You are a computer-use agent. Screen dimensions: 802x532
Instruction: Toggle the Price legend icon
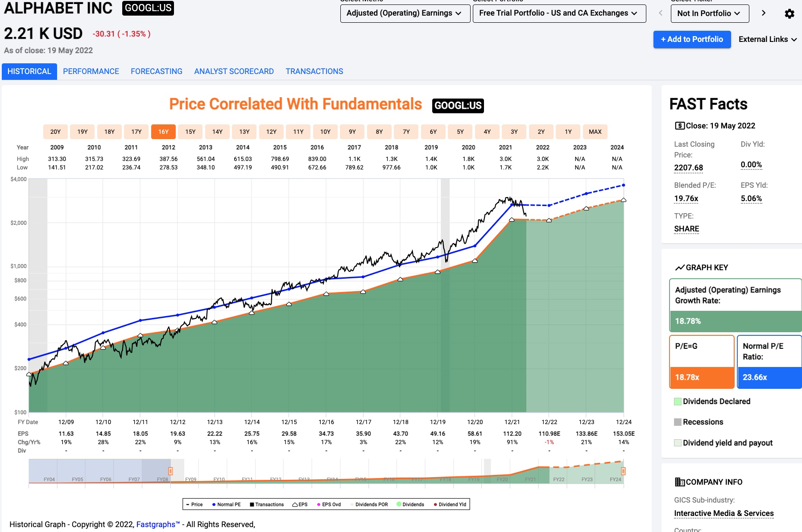[188, 504]
